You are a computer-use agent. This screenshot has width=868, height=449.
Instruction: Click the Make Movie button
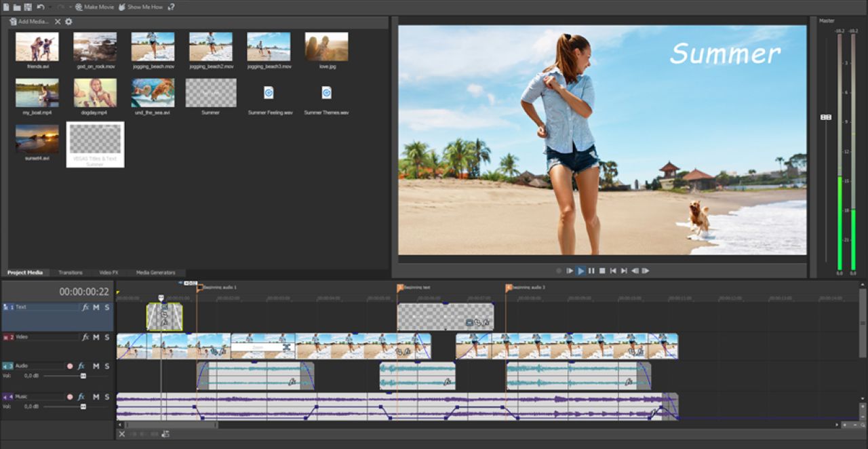(94, 7)
